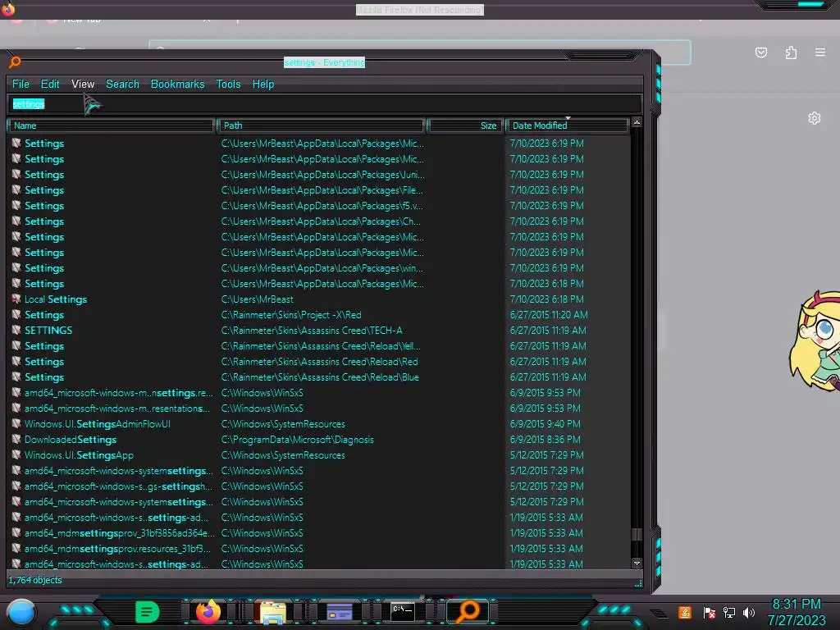Open the Help menu
This screenshot has width=840, height=630.
[263, 84]
